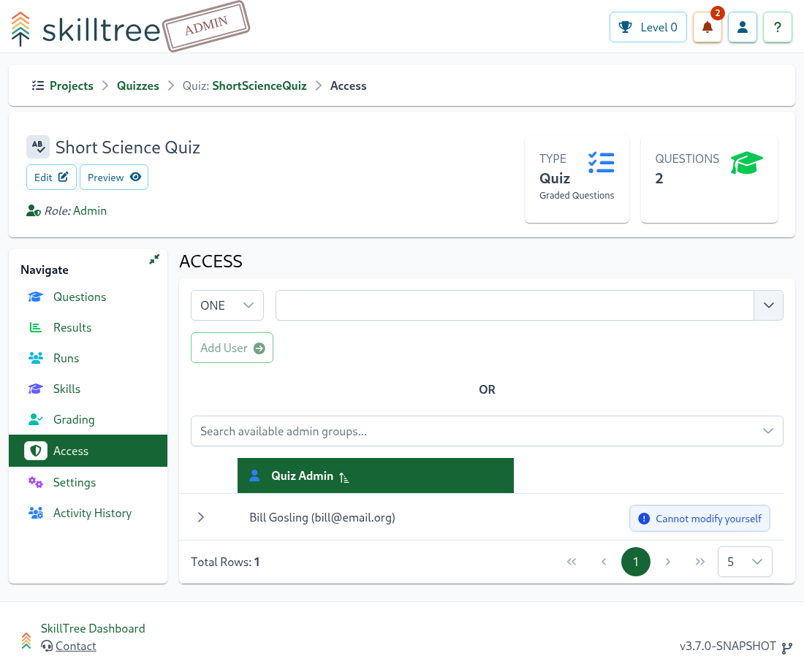Expand the user search dropdown arrow

coord(768,305)
